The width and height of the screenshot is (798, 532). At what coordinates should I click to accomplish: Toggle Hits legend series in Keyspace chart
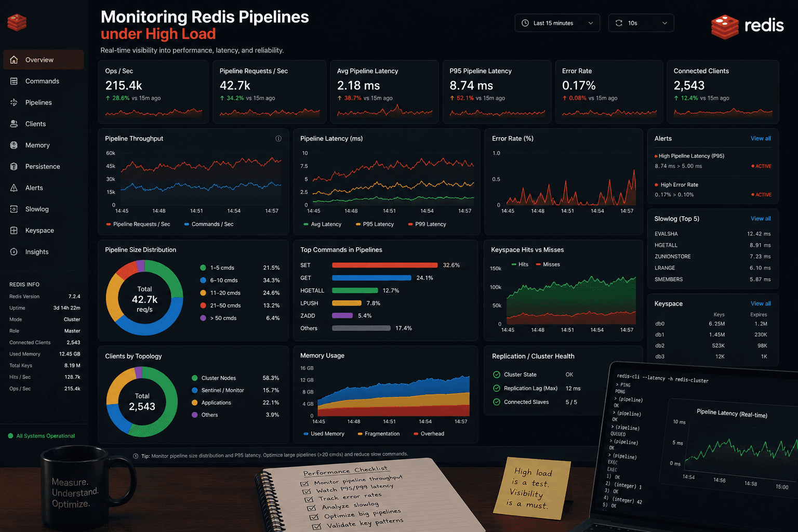tap(520, 264)
